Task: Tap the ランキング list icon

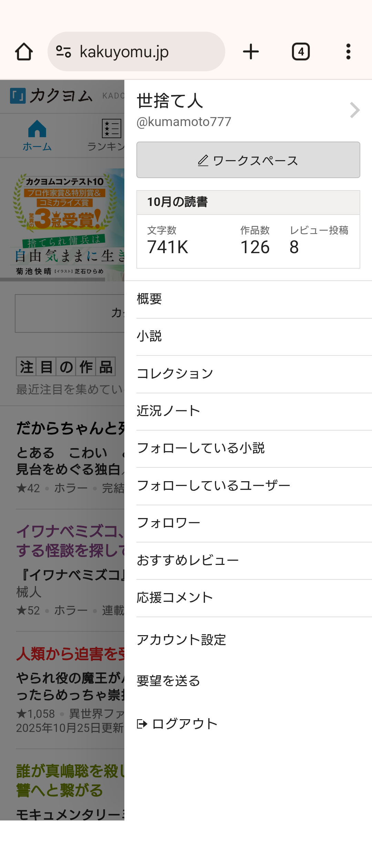Action: [111, 129]
